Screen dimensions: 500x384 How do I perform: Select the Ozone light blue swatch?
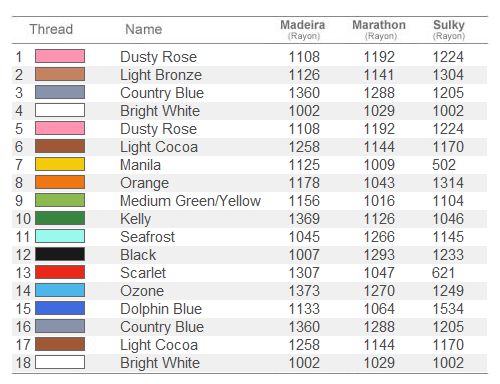60,290
